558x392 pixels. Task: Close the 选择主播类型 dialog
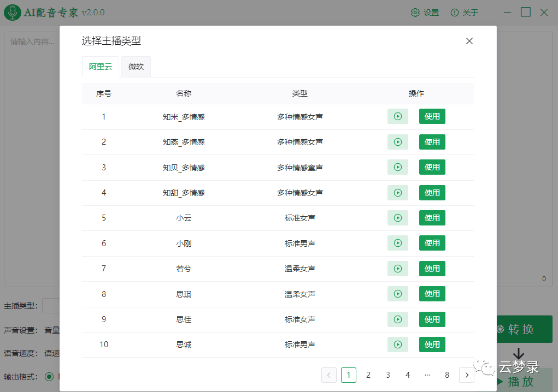click(469, 40)
